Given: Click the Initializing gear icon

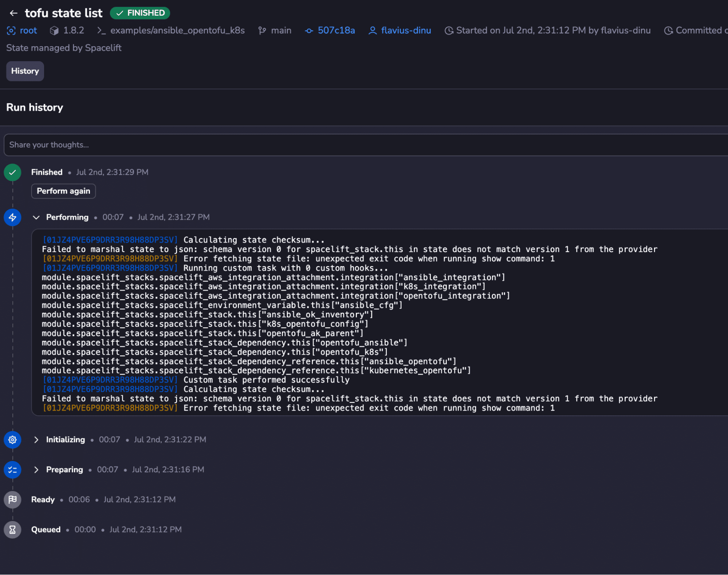Looking at the screenshot, I should pos(12,440).
